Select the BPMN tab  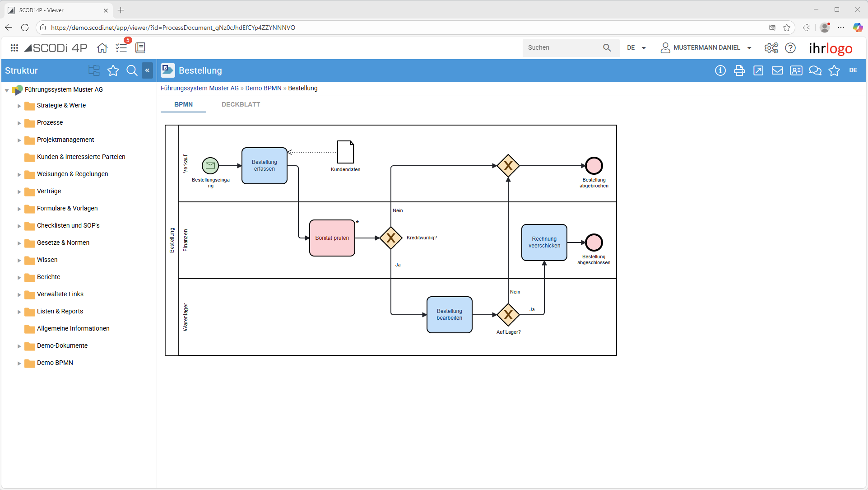183,104
